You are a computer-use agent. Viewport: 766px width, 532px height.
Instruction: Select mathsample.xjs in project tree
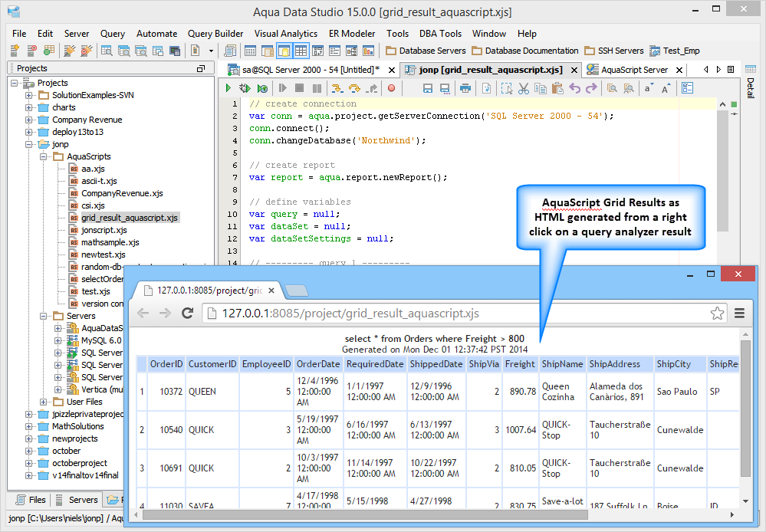(x=110, y=242)
